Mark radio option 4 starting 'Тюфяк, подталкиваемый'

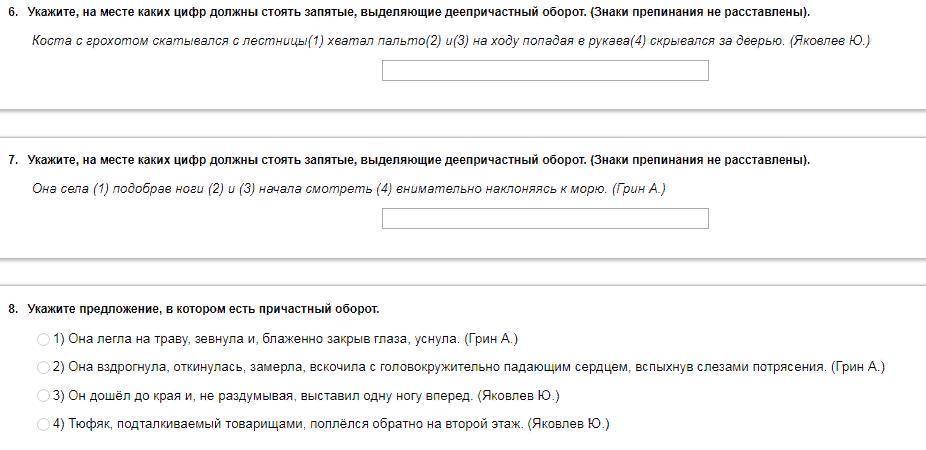(x=43, y=424)
